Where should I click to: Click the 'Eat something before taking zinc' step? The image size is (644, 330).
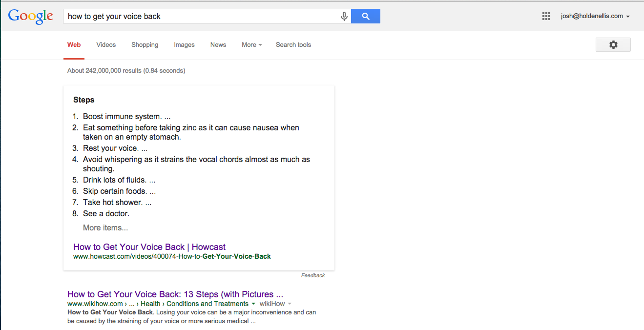click(x=191, y=132)
